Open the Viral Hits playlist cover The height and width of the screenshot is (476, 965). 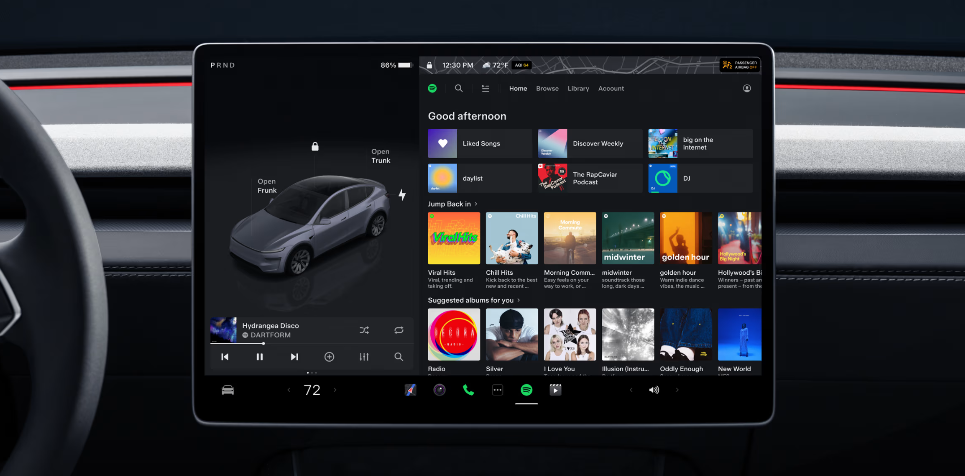[454, 238]
